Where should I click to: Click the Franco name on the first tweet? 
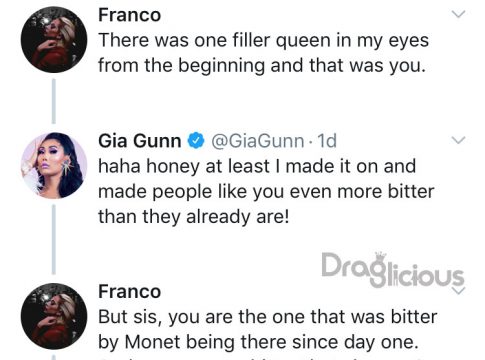coord(130,15)
